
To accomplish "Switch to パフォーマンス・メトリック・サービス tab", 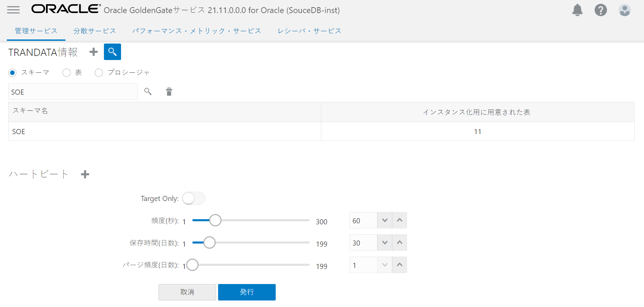I will (x=196, y=31).
